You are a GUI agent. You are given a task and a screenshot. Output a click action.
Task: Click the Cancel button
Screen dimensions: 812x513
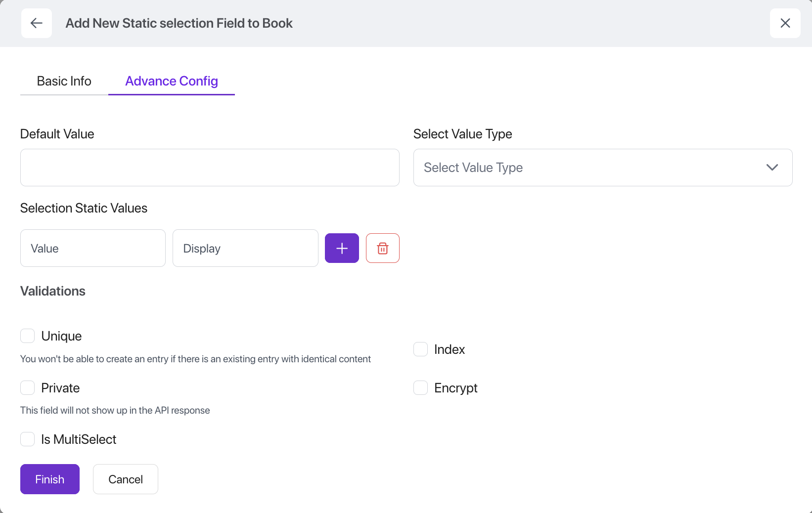point(126,479)
